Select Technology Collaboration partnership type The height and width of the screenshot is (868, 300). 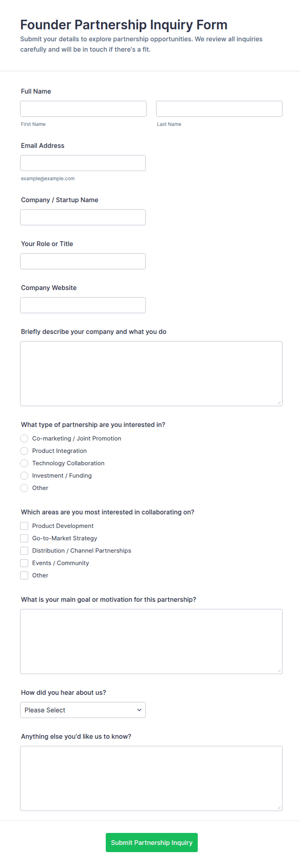[24, 463]
